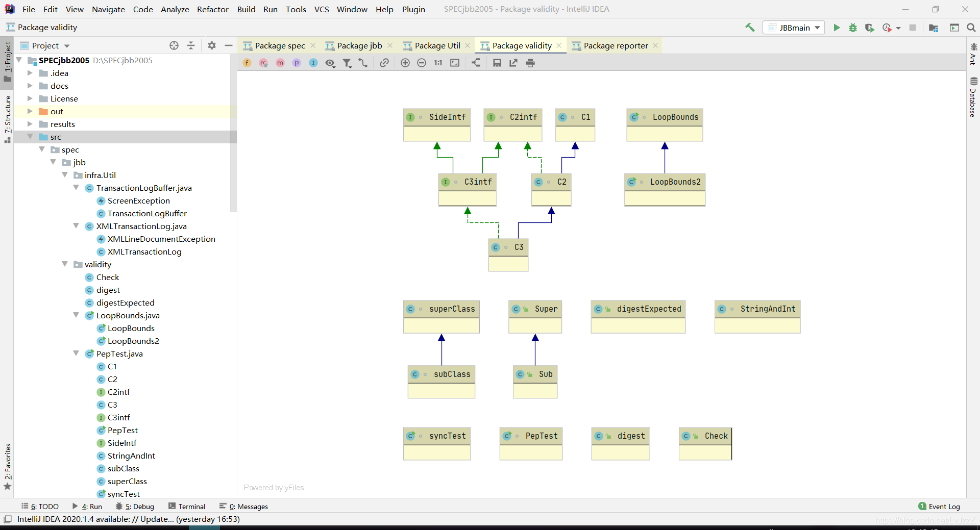
Task: Open the Analyze menu
Action: 175,9
